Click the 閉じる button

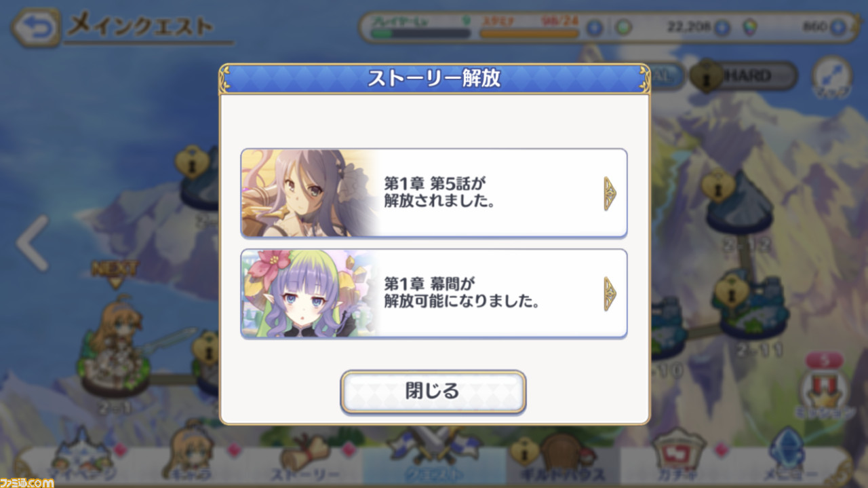tap(433, 392)
